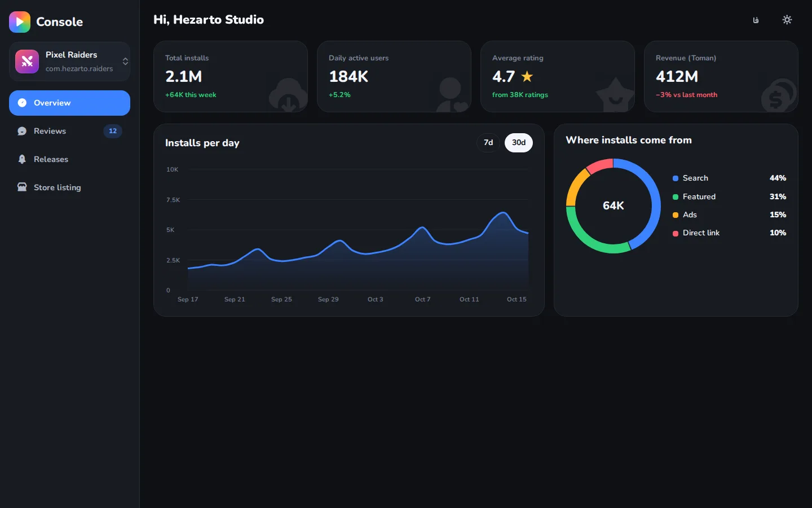The height and width of the screenshot is (508, 812).
Task: Click the '184K' daily users value
Action: [348, 76]
